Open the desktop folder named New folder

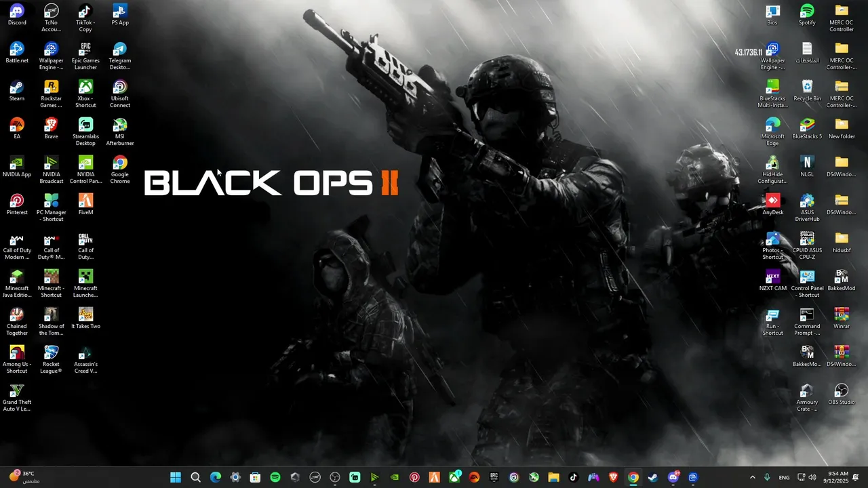842,129
